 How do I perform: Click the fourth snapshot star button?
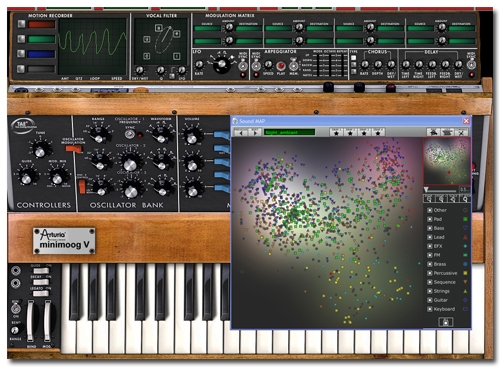pyautogui.click(x=378, y=132)
